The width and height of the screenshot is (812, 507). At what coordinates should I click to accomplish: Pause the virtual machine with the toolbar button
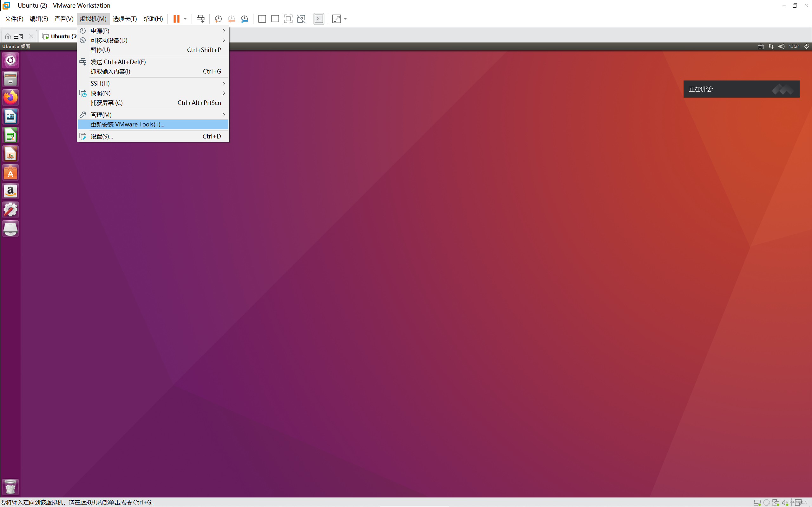177,19
